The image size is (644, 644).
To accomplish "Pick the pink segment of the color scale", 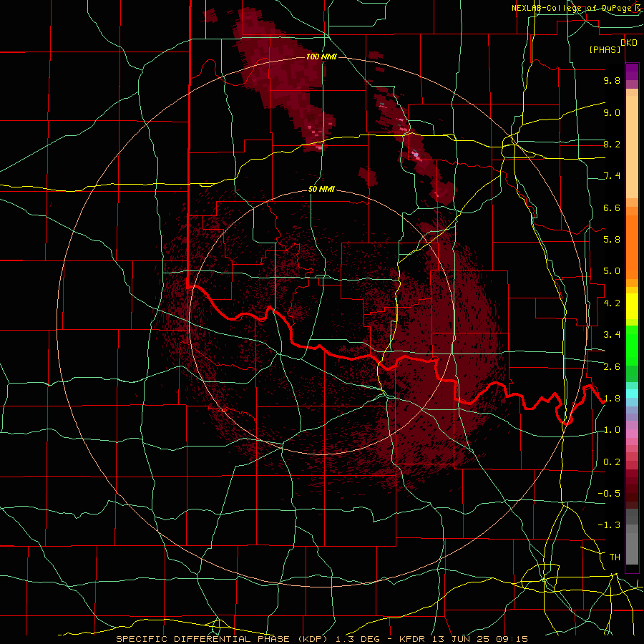I will (x=632, y=434).
